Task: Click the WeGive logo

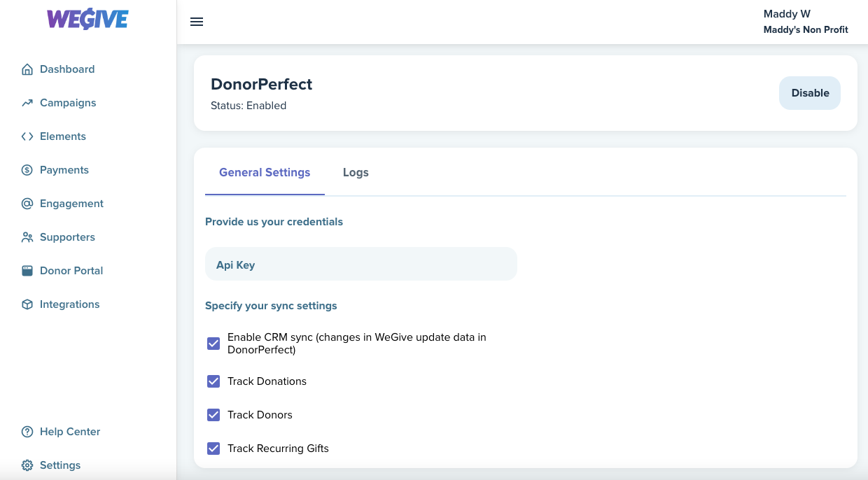Action: click(x=87, y=19)
